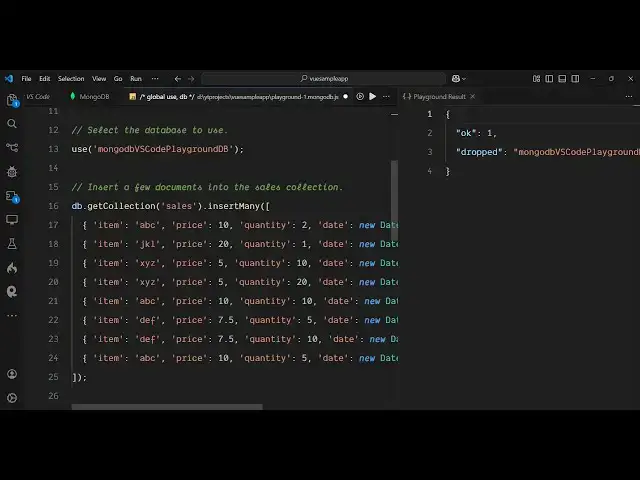Open the Selection menu

71,78
